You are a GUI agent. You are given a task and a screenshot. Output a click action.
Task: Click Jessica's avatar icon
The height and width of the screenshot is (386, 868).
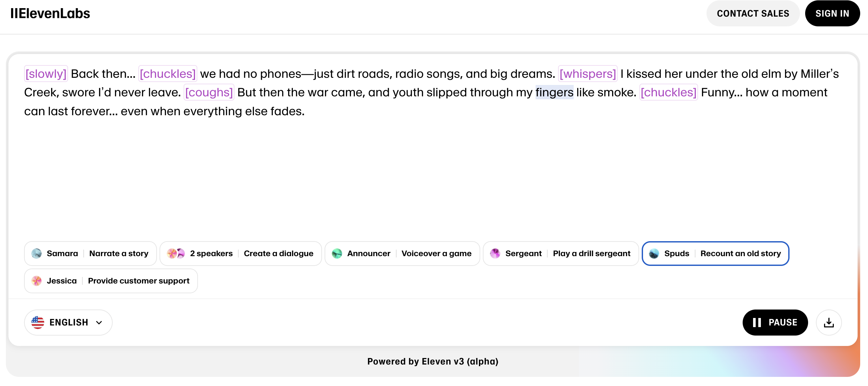pos(36,281)
